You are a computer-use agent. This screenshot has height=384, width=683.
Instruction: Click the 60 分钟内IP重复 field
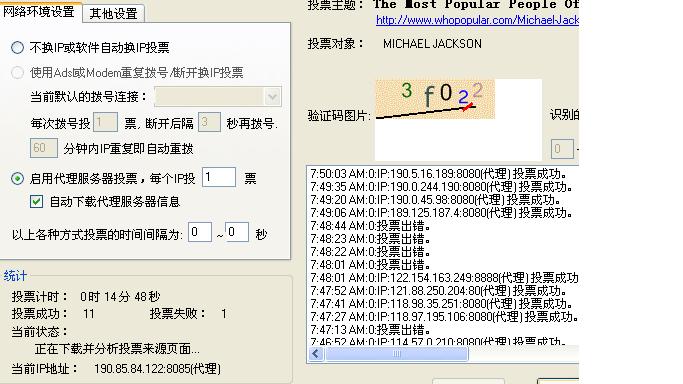tap(44, 148)
